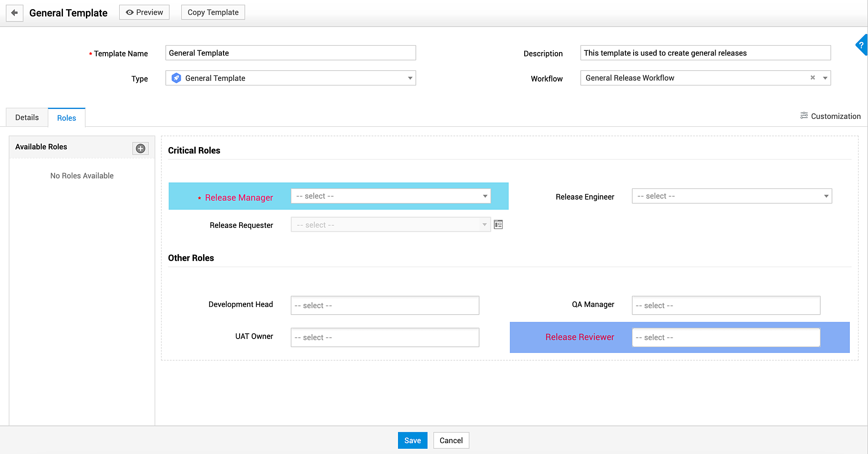Click the Release Reviewer select field
Image resolution: width=868 pixels, height=454 pixels.
[726, 337]
